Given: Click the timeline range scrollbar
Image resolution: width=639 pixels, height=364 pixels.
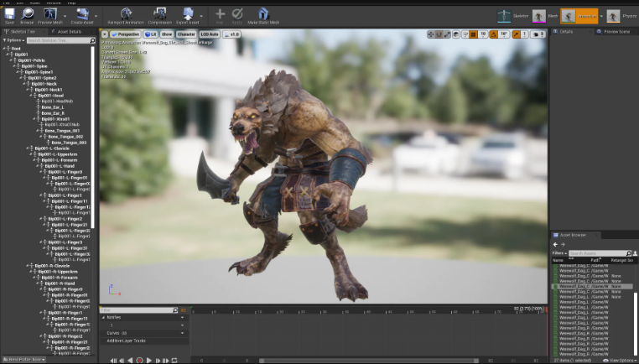Looking at the screenshot, I should 369,361.
